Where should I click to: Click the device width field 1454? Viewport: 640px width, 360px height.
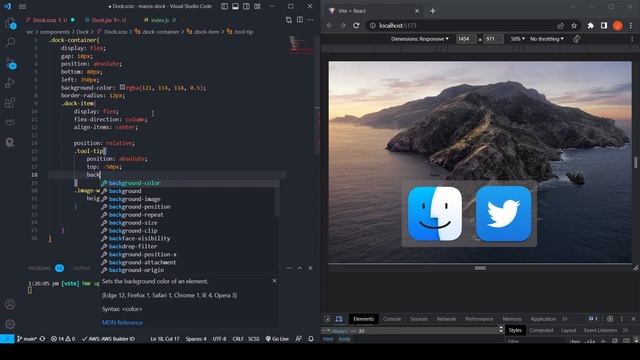tap(466, 39)
